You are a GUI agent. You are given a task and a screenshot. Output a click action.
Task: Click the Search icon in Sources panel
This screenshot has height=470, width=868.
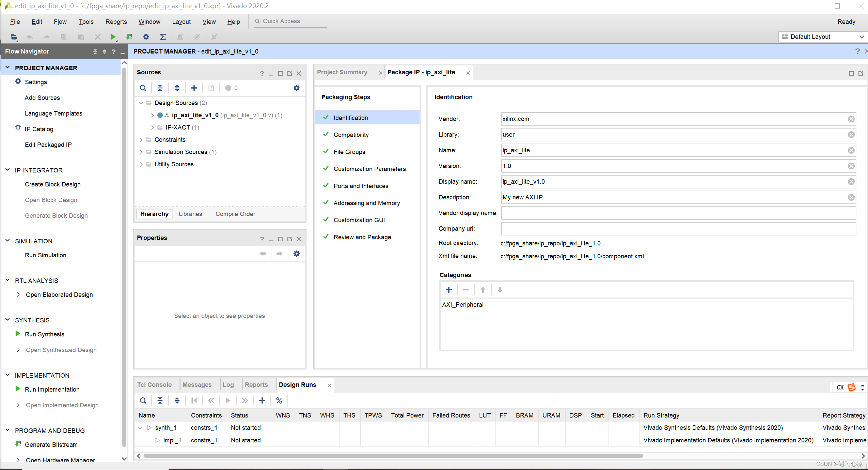tap(143, 88)
